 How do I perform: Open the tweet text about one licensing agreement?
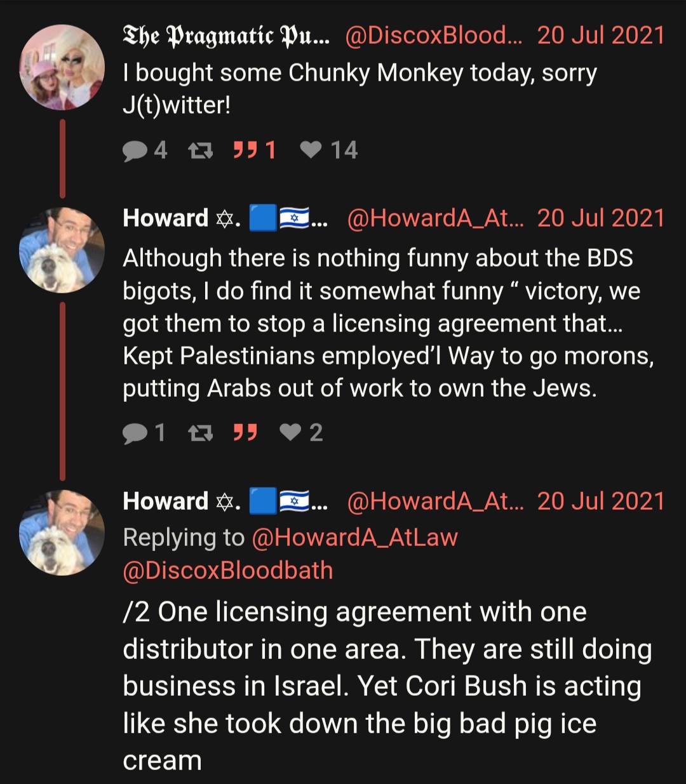[387, 686]
